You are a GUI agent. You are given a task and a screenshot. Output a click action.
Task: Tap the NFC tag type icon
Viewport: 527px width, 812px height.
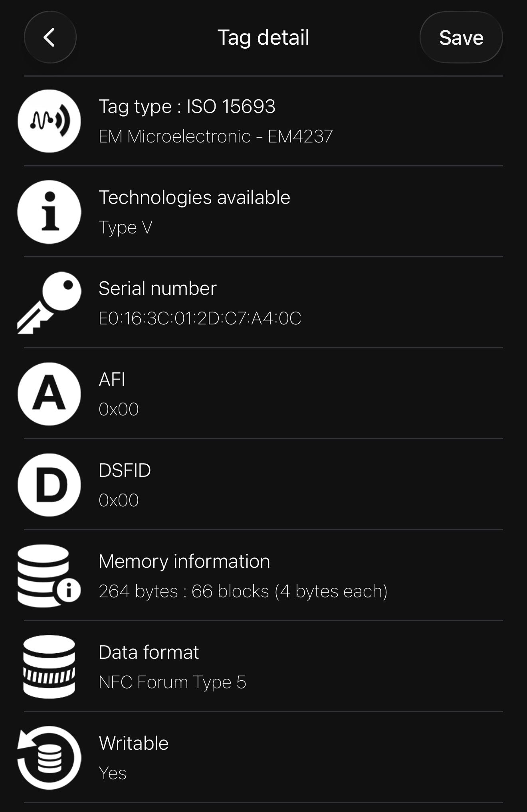[49, 121]
